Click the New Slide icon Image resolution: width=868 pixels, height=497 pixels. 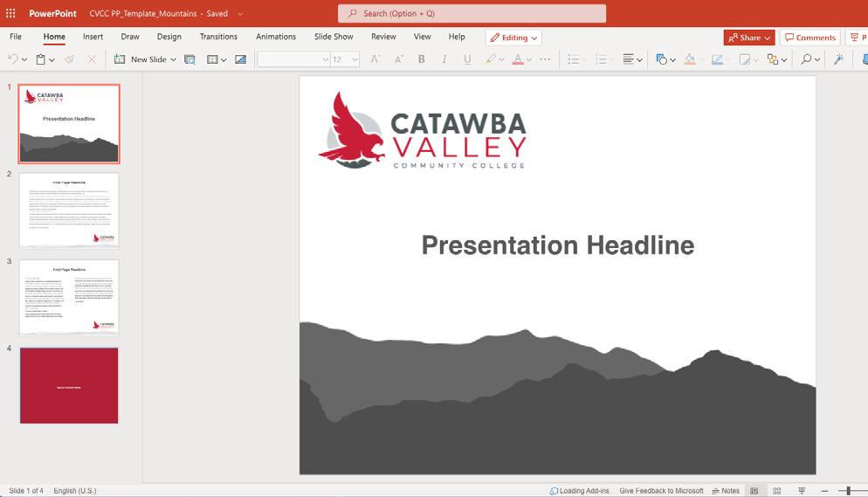point(120,59)
